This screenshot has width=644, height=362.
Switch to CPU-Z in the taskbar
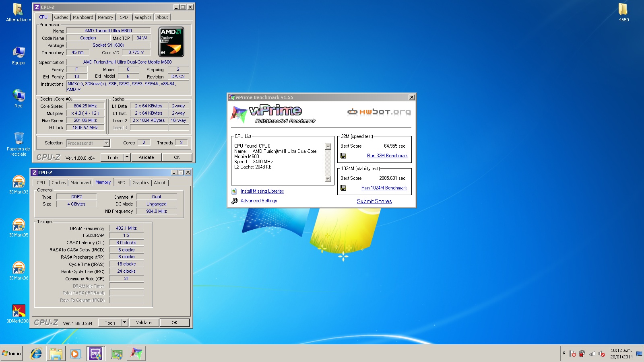coord(95,354)
